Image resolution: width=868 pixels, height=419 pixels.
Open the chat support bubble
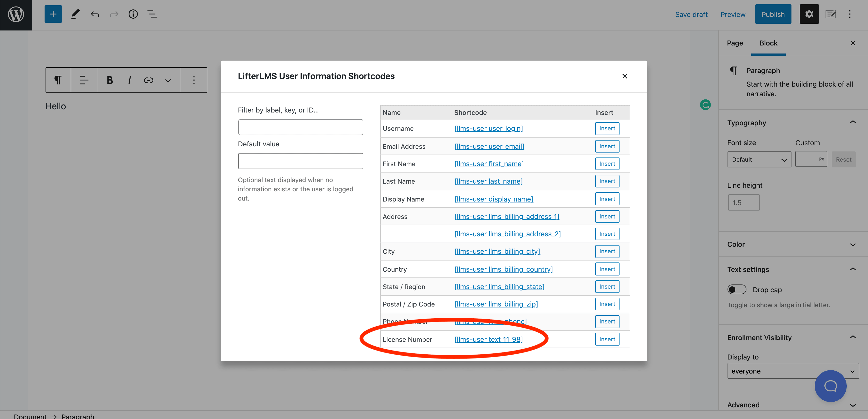click(830, 386)
